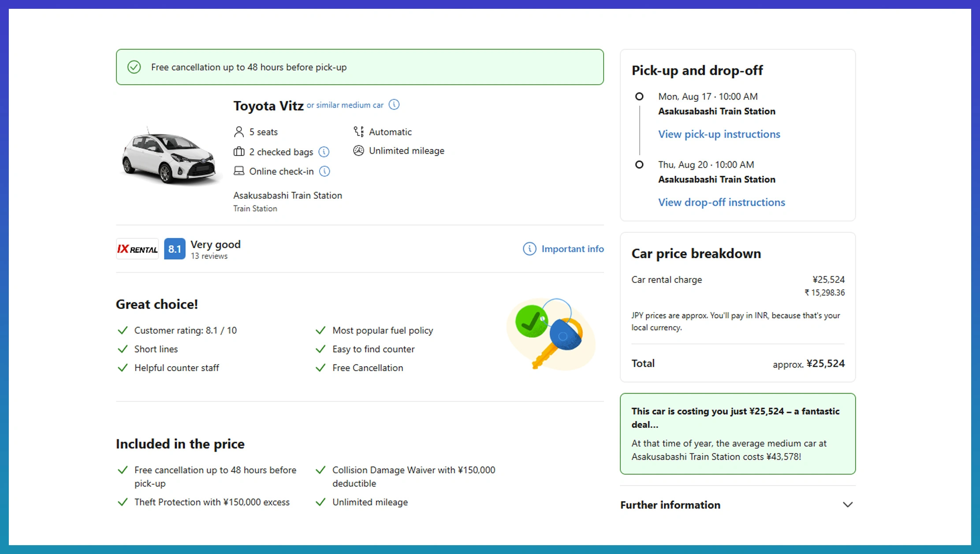This screenshot has height=554, width=980.
Task: Expand the Further information chevron
Action: [848, 505]
